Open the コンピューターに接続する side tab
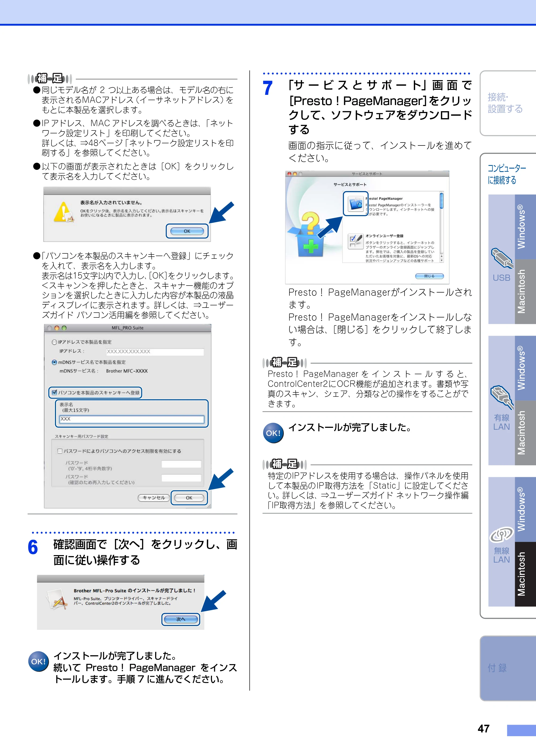The height and width of the screenshot is (756, 536). pyautogui.click(x=507, y=174)
